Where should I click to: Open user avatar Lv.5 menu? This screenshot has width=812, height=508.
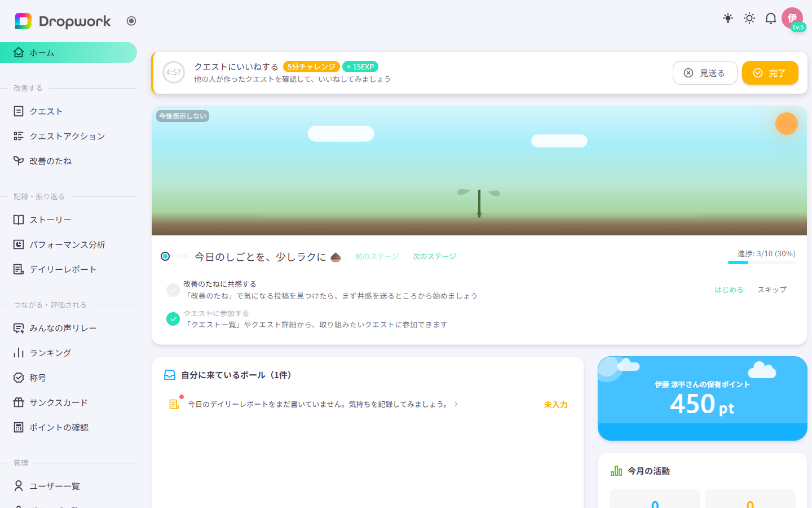[793, 19]
